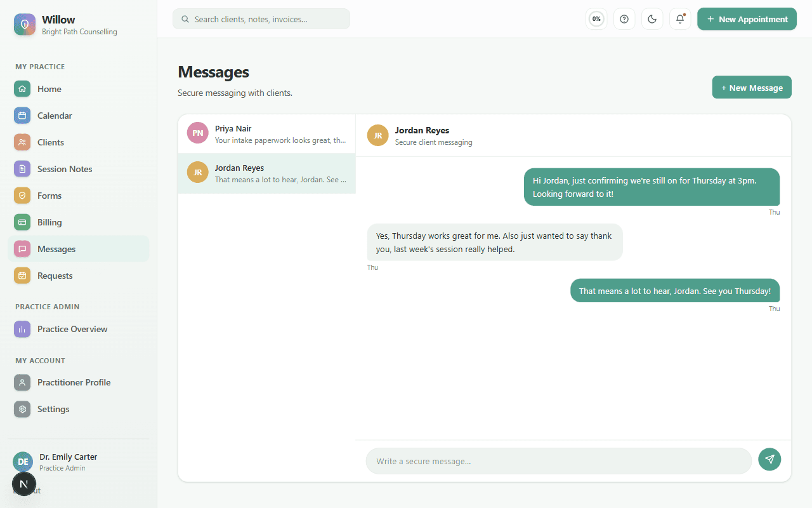Click the "Yes, Thursday works great" message
812x508 pixels.
pyautogui.click(x=495, y=242)
